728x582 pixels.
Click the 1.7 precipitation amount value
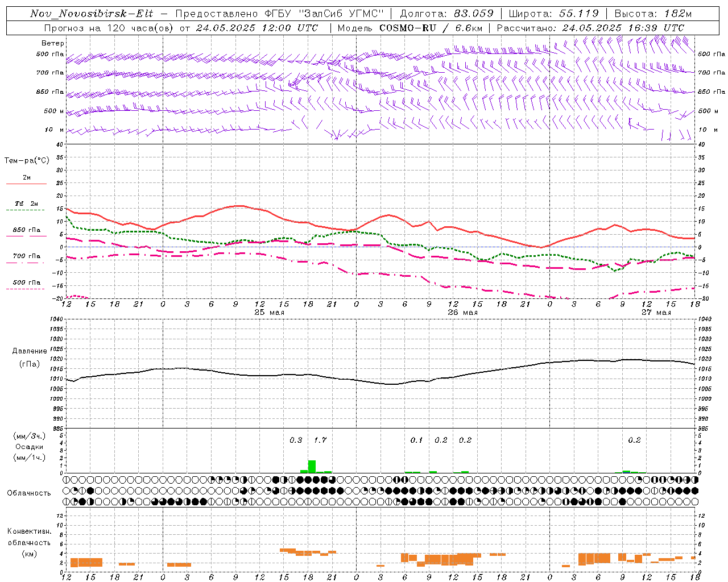(320, 440)
